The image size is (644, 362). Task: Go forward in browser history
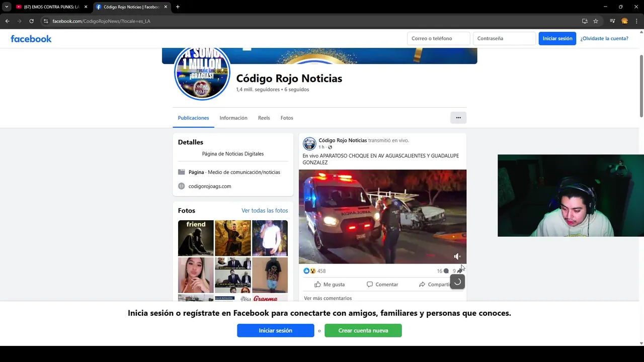19,21
